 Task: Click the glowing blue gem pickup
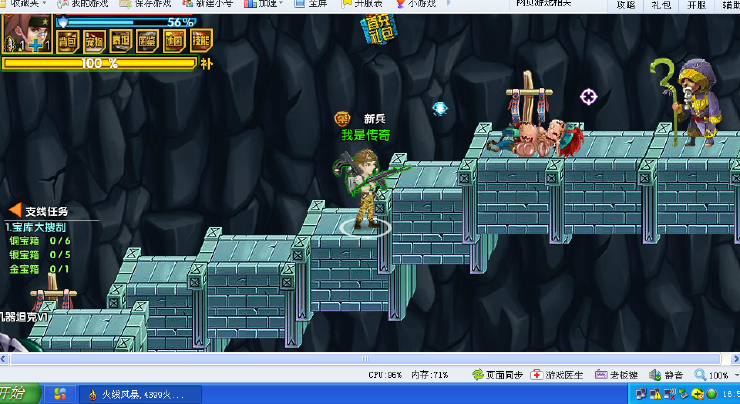click(440, 109)
